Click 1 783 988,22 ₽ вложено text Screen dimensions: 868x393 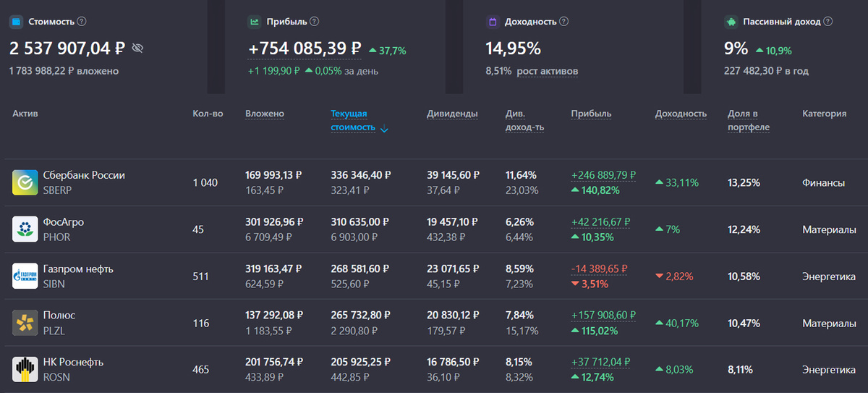(x=64, y=71)
